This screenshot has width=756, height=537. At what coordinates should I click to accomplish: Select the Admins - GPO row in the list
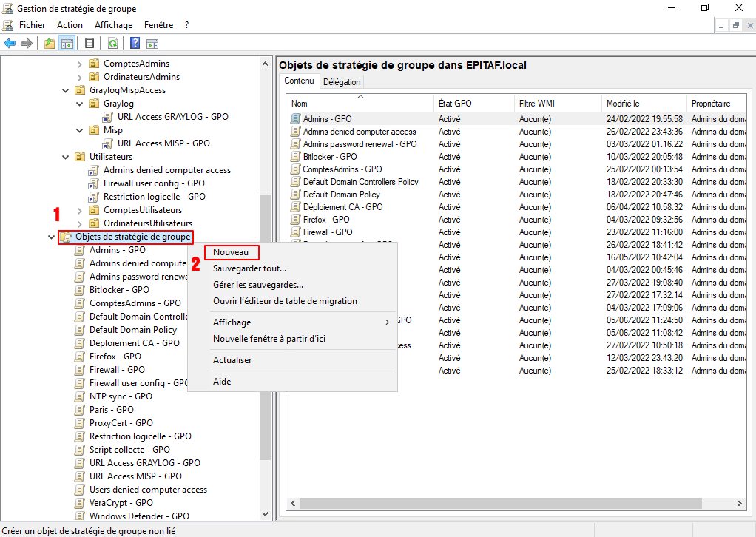pos(327,119)
